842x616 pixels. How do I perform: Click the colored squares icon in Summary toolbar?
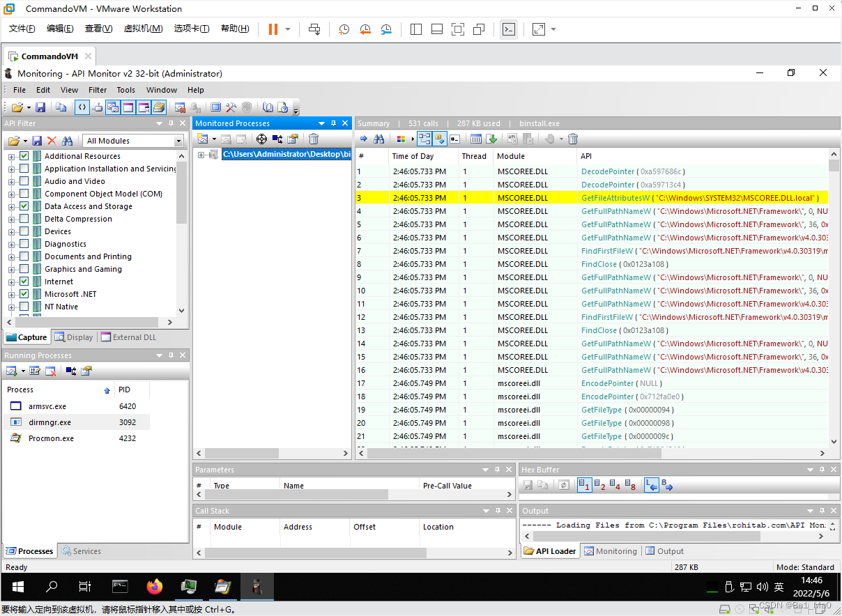click(401, 139)
